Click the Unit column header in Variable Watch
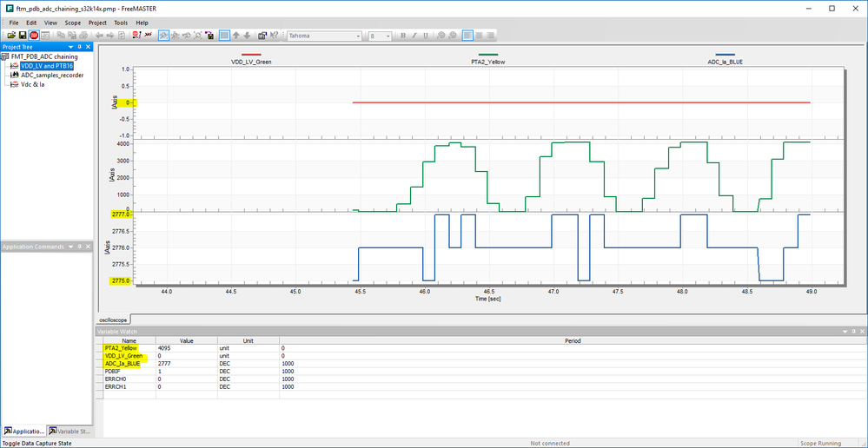The height and width of the screenshot is (448, 868). point(248,340)
